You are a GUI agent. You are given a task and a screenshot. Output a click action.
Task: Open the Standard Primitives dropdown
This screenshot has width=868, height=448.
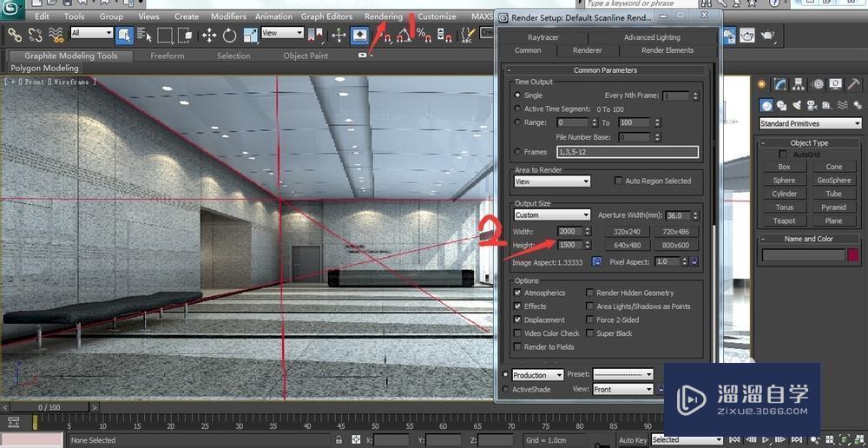coord(811,123)
